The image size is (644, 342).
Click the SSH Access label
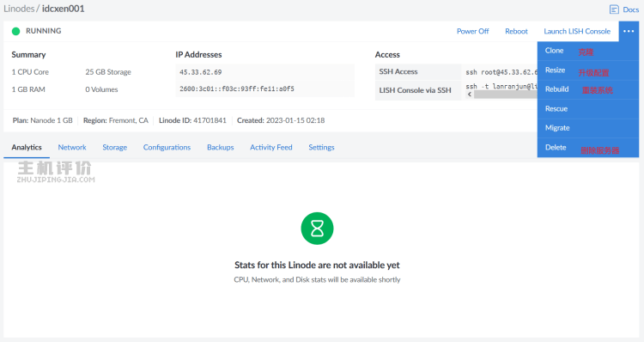[x=398, y=71]
